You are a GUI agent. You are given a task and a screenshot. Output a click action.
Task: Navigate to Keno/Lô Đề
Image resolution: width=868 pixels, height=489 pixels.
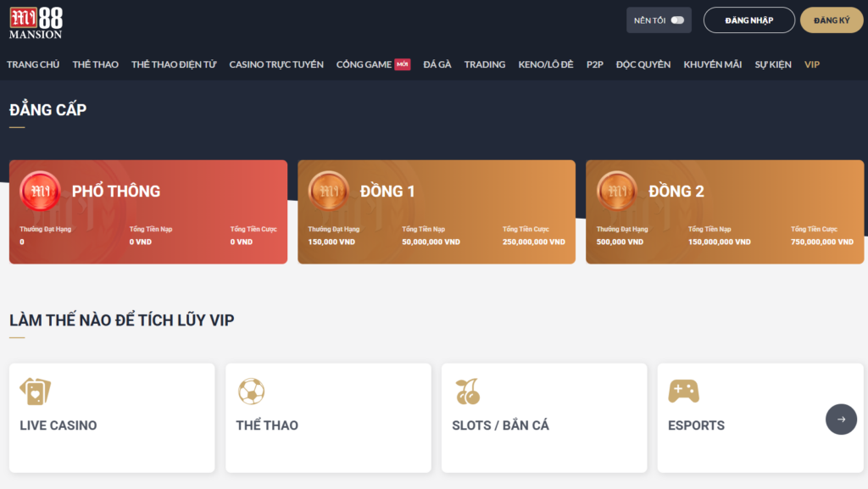coord(545,64)
